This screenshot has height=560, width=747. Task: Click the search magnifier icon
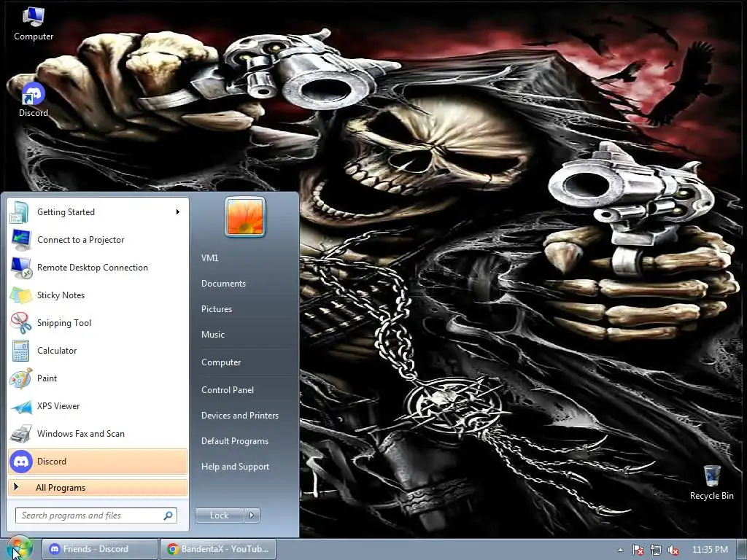168,516
